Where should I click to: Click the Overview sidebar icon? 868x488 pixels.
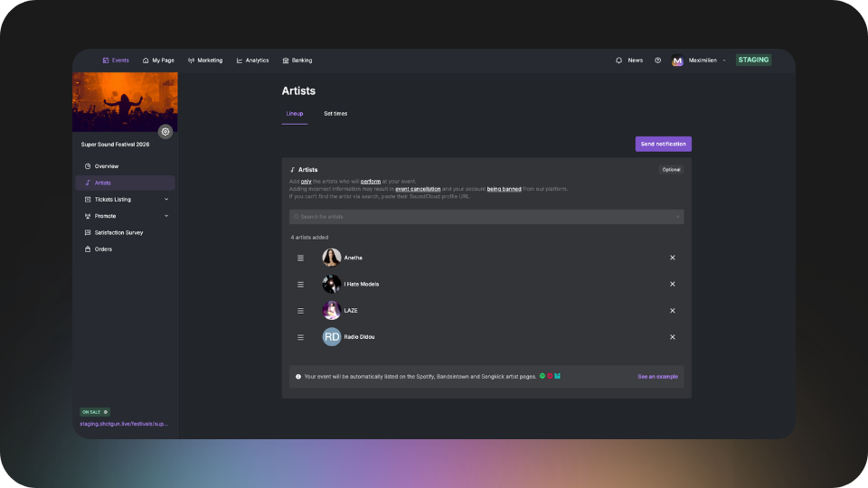tap(88, 166)
